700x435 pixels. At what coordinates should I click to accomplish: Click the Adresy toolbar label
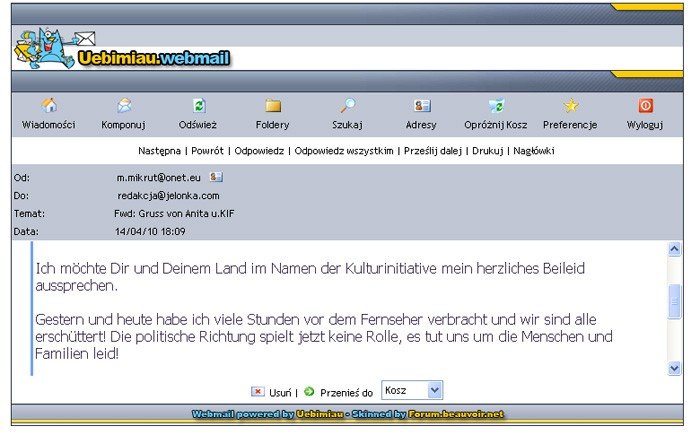tap(421, 125)
